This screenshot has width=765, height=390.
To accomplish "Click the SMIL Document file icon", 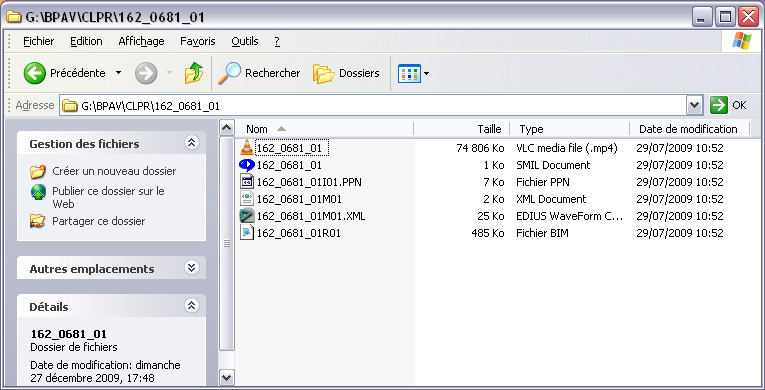I will point(247,165).
